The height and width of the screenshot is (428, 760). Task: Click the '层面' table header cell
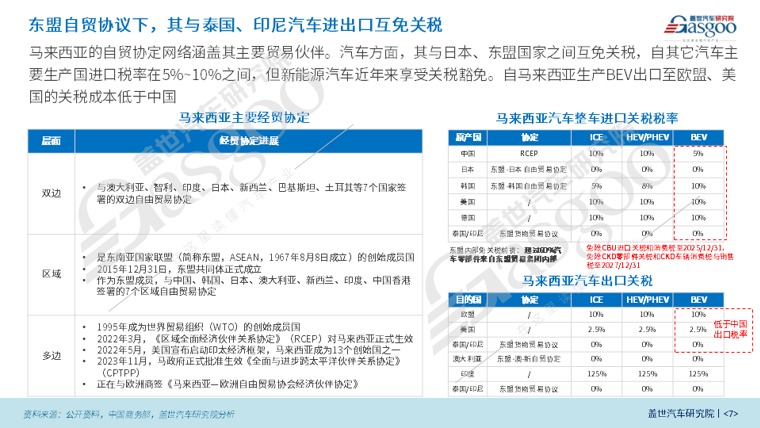pyautogui.click(x=51, y=141)
